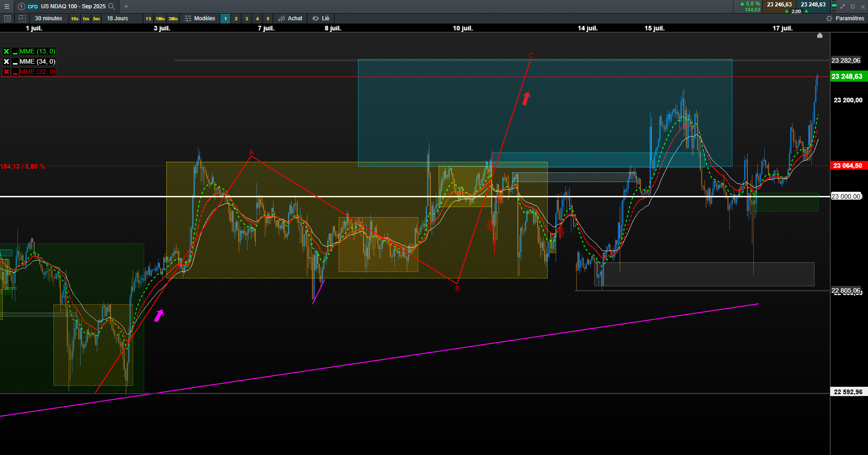The height and width of the screenshot is (455, 868).
Task: Open the 18 Jours period dropdown
Action: tap(117, 18)
